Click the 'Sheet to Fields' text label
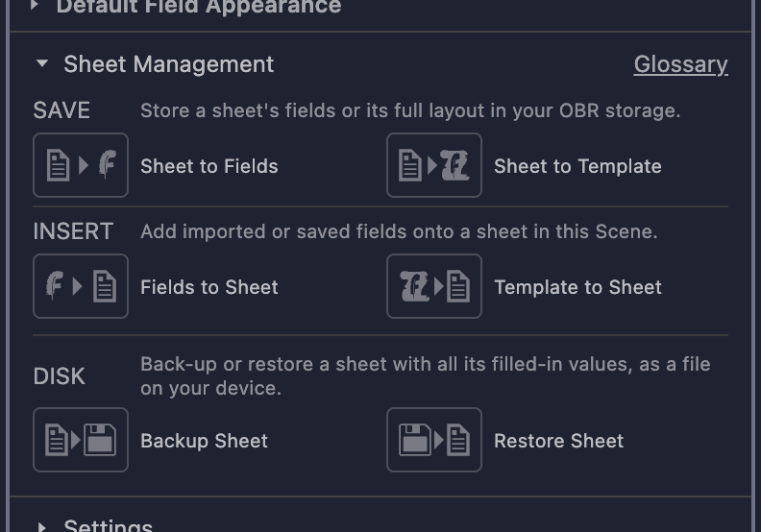 [x=209, y=166]
